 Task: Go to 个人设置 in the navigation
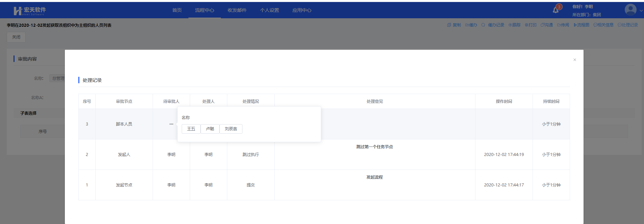pos(269,10)
